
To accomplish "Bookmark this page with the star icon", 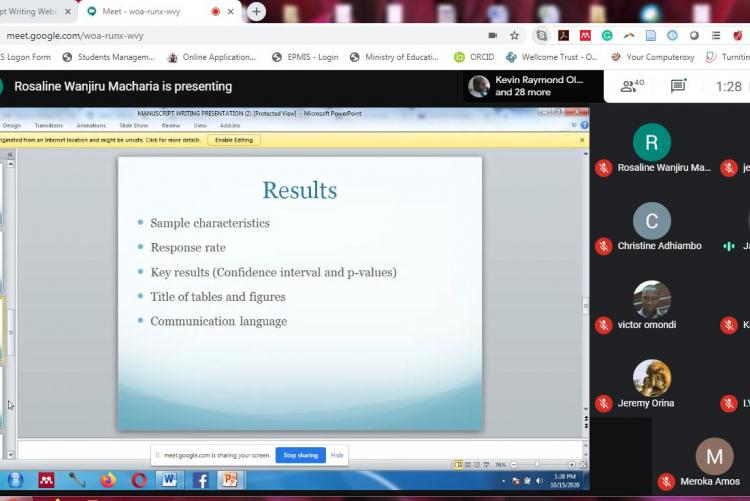I will pos(514,35).
